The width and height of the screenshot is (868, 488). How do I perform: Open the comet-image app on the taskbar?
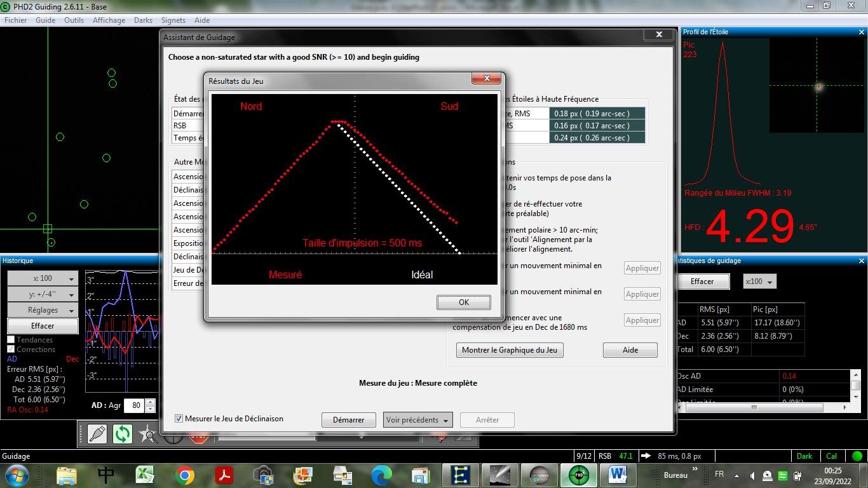(x=499, y=475)
